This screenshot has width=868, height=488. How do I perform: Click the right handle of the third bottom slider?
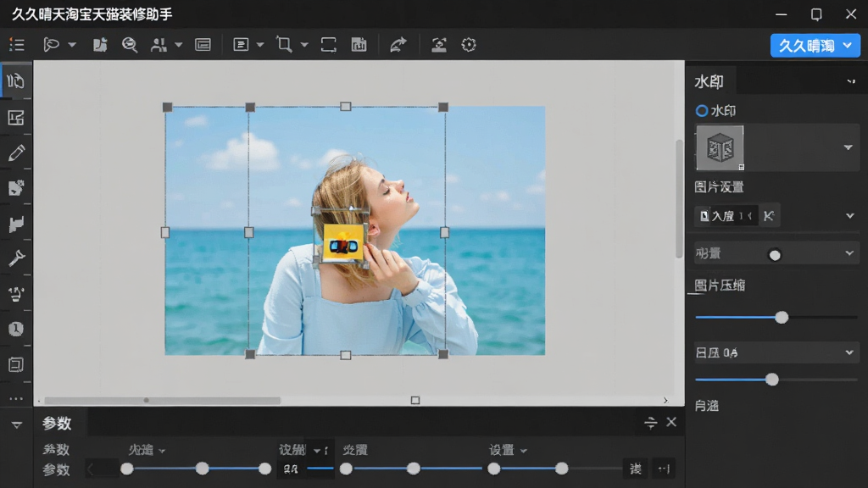pyautogui.click(x=561, y=469)
